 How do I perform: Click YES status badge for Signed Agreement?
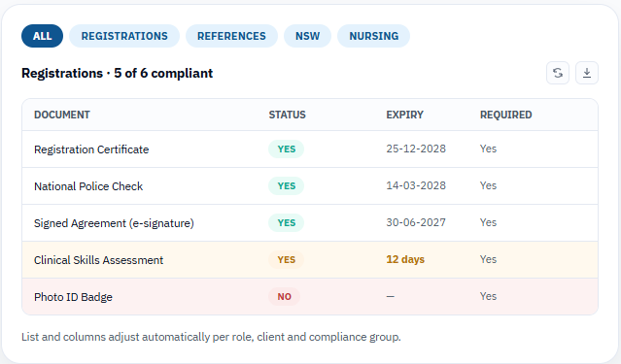[287, 222]
